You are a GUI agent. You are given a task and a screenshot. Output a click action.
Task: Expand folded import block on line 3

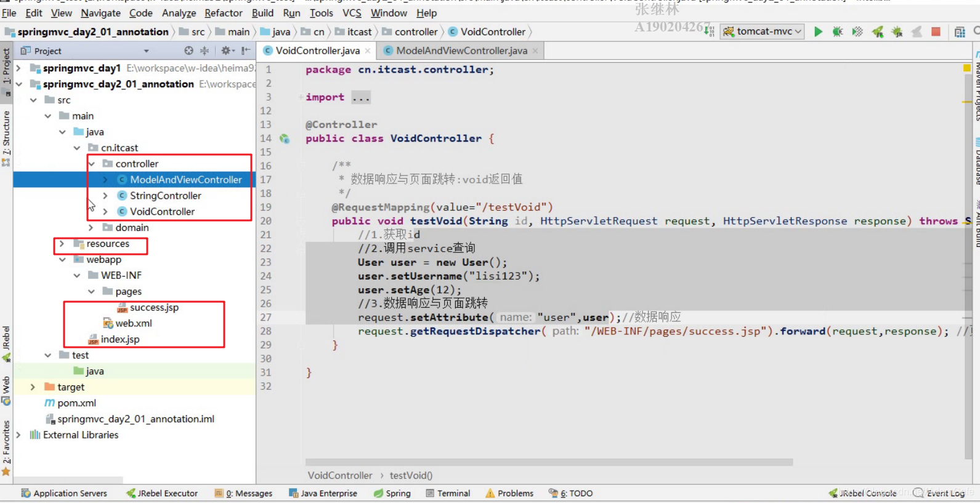[361, 97]
